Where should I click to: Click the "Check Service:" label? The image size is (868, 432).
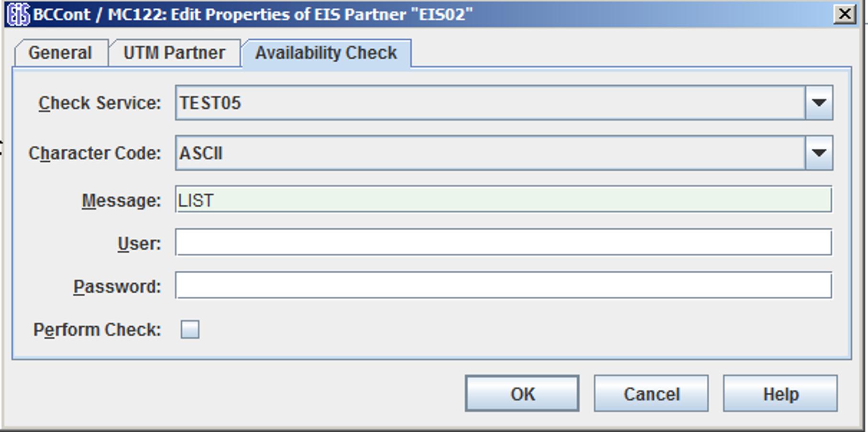click(99, 103)
